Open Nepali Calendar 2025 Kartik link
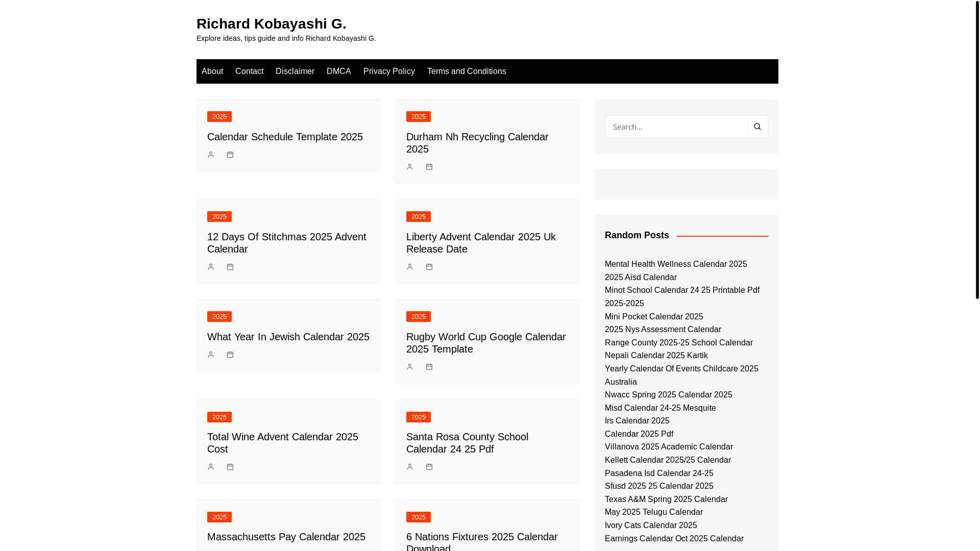The height and width of the screenshot is (551, 980). 656,356
